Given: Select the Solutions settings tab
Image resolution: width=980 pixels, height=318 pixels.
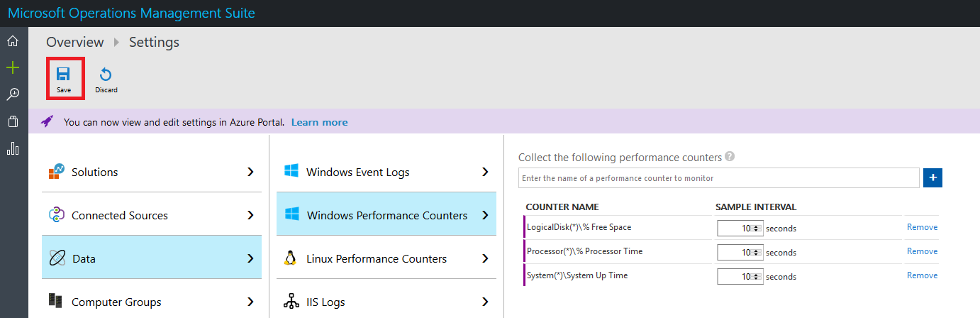Looking at the screenshot, I should [x=152, y=172].
